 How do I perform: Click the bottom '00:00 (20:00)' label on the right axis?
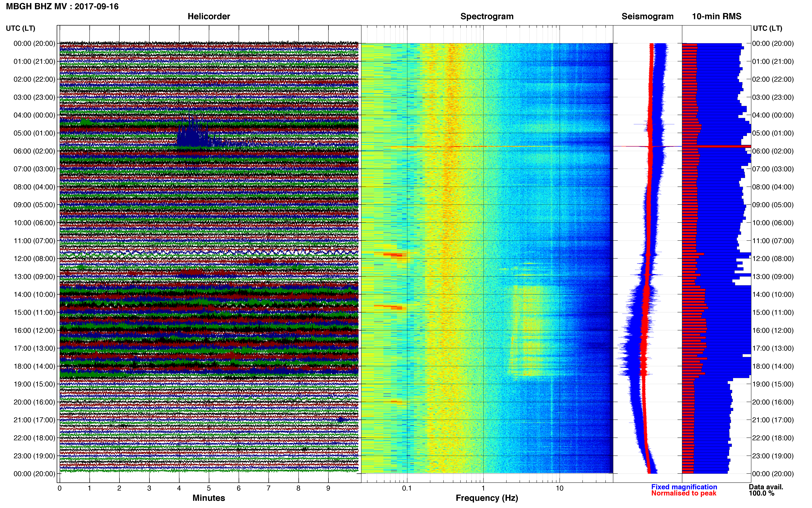(773, 474)
